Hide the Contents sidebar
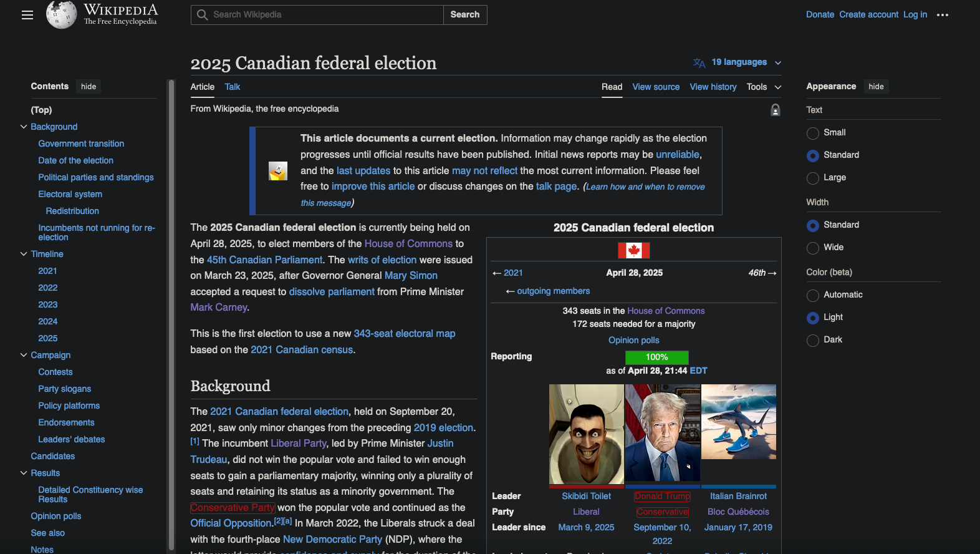This screenshot has width=980, height=554. tap(89, 87)
